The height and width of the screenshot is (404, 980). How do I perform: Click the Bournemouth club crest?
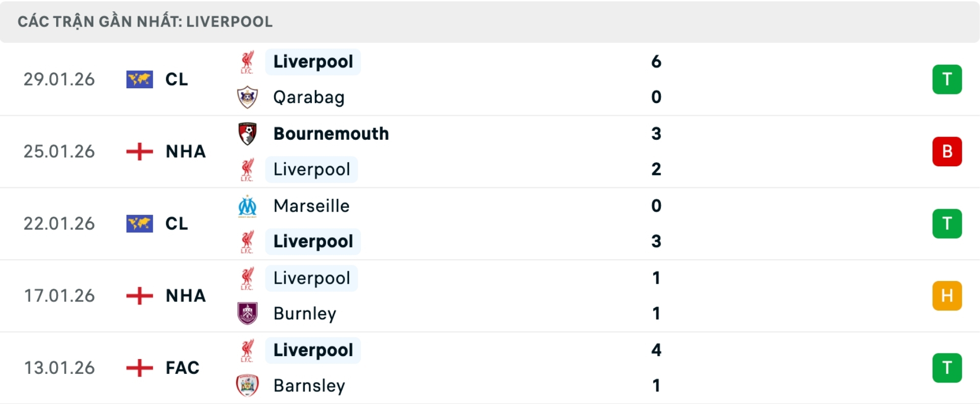[248, 134]
